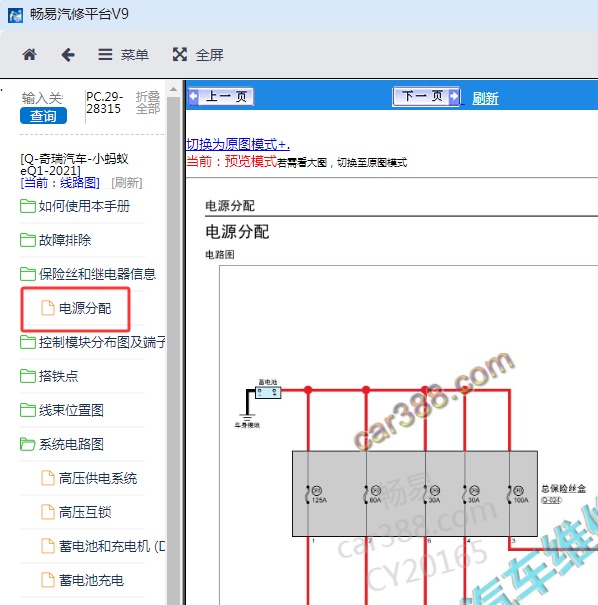Viewport: 598px width, 605px height.
Task: Click the 查询 search button
Action: click(x=43, y=116)
